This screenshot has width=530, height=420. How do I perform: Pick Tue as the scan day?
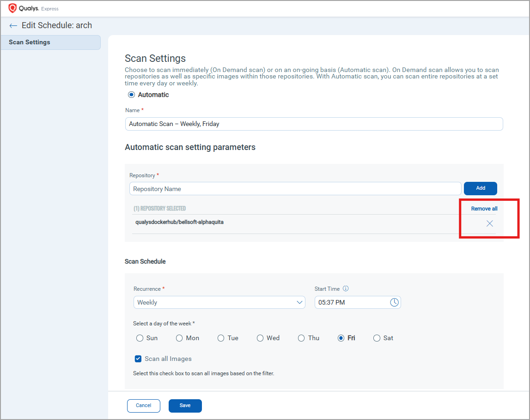tap(221, 338)
